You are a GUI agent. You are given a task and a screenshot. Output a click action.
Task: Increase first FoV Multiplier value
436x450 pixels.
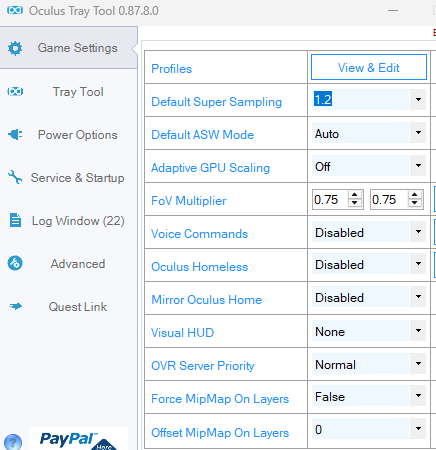(x=355, y=195)
